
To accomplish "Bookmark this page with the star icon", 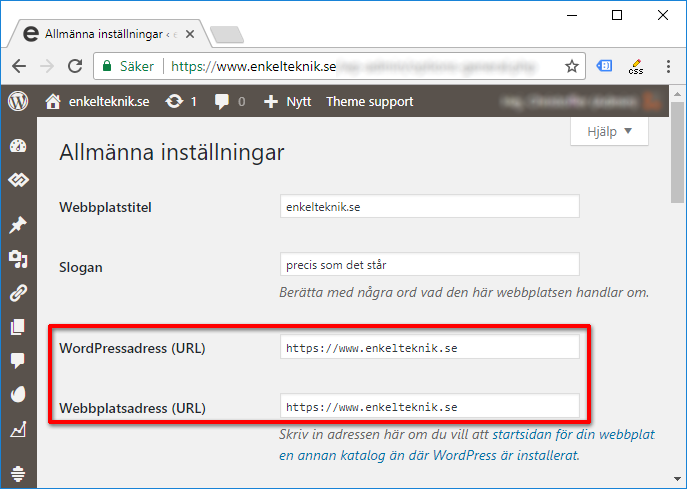I will coord(572,66).
